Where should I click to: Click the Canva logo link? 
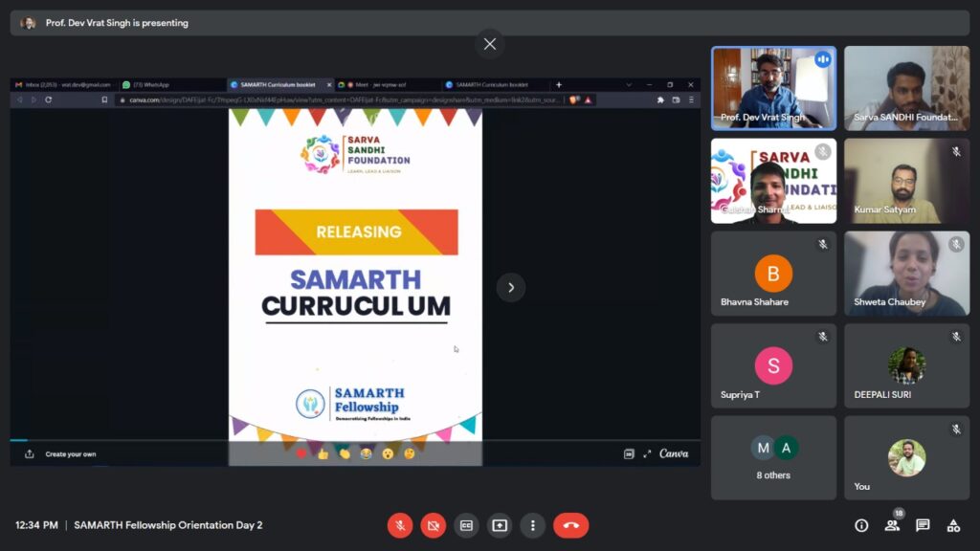pyautogui.click(x=674, y=454)
